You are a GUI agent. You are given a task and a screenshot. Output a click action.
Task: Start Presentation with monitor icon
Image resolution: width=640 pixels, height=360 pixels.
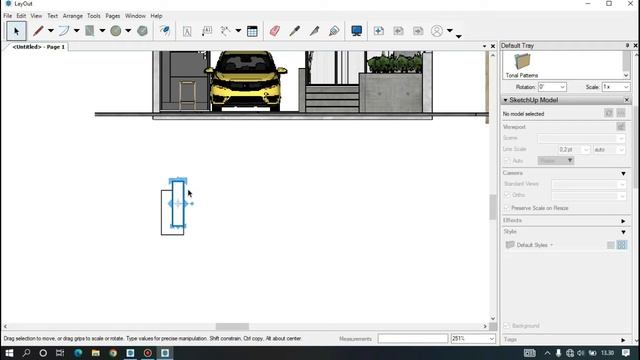coord(356,31)
